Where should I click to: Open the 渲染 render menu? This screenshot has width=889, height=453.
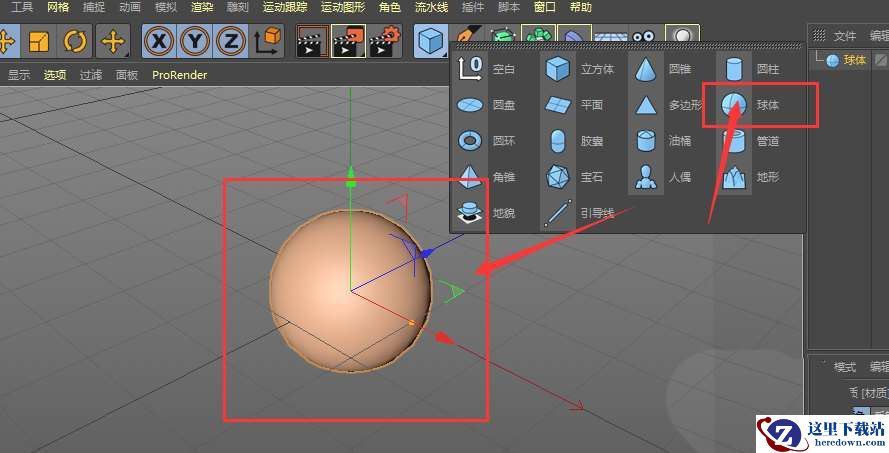pyautogui.click(x=201, y=7)
